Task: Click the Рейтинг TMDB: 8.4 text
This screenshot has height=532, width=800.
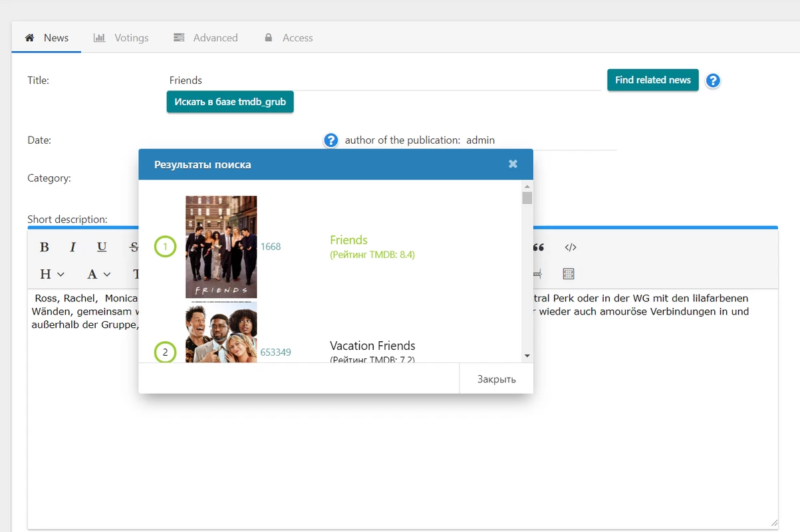Action: coord(372,255)
